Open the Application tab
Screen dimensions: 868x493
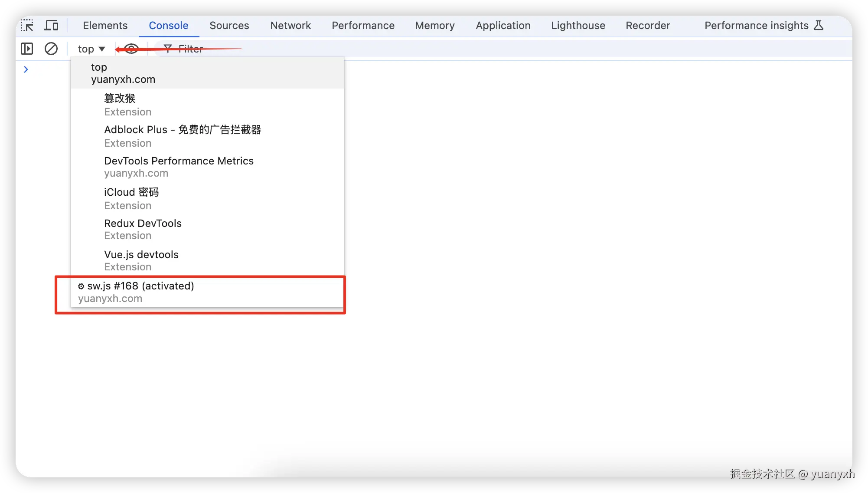point(503,26)
